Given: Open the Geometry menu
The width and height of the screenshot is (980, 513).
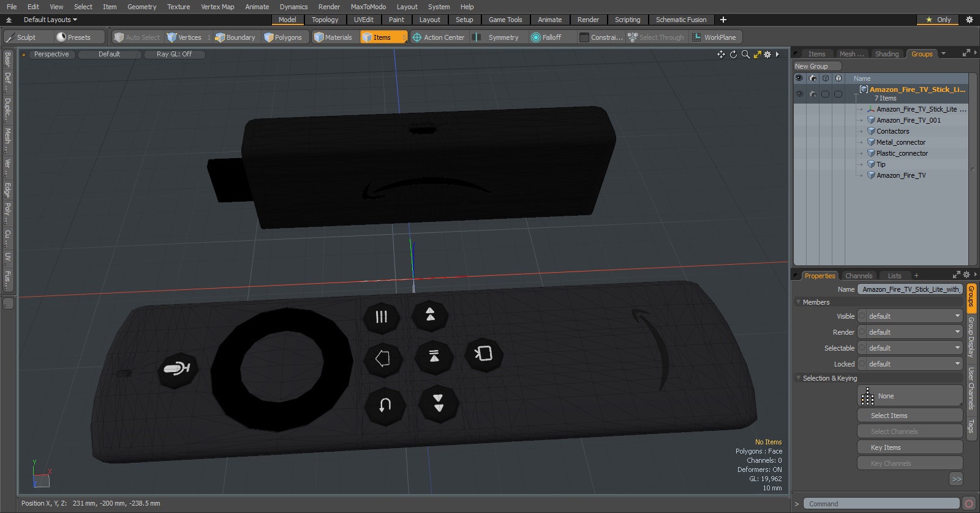Looking at the screenshot, I should (141, 7).
